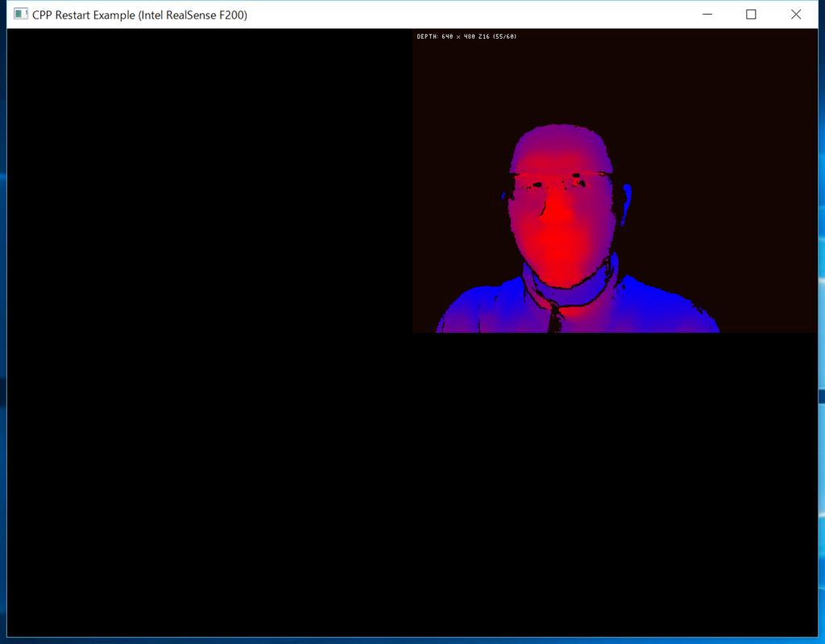Maximize the CPP Restart Example window

point(752,15)
